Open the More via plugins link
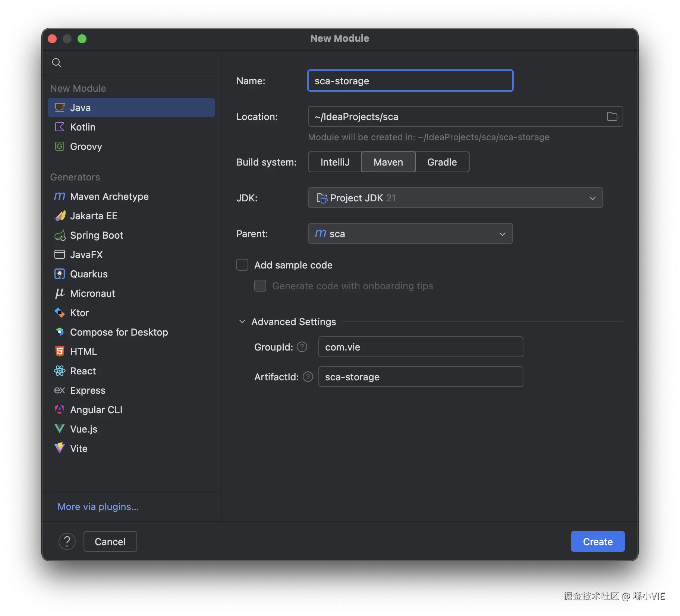The image size is (680, 616). click(x=98, y=507)
